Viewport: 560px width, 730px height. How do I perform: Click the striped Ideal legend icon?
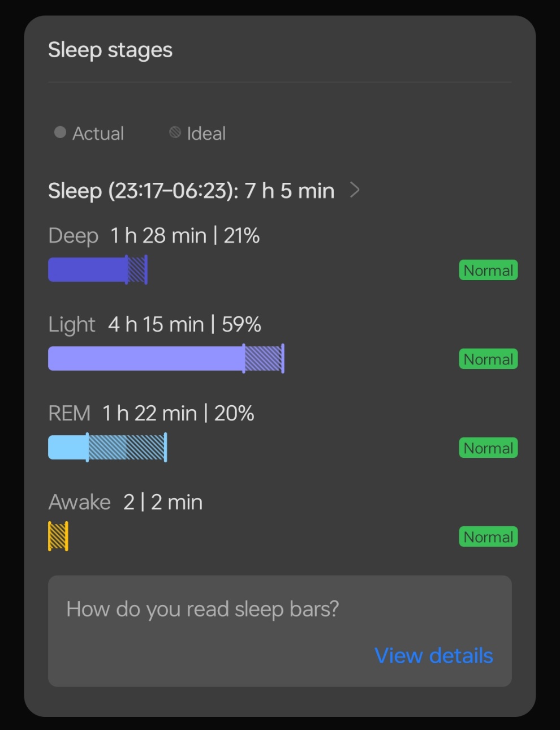(175, 132)
